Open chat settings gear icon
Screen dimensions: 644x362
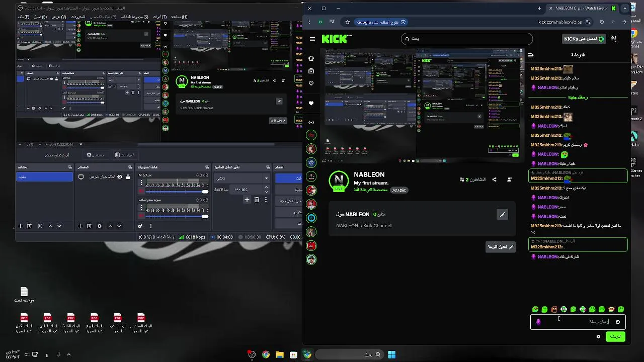pos(598,336)
